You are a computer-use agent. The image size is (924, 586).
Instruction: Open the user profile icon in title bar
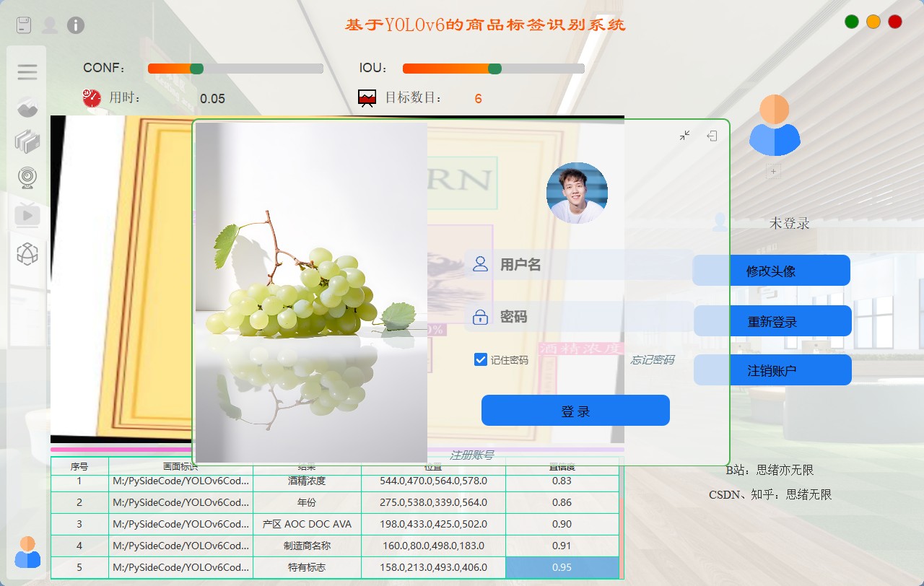point(50,25)
